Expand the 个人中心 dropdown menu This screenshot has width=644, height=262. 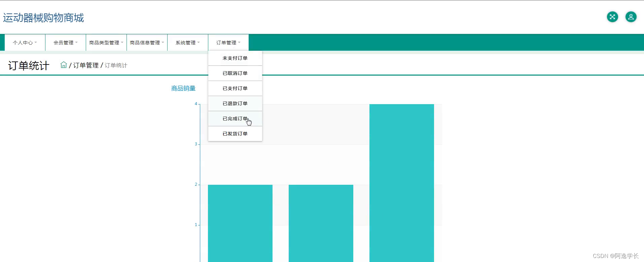(25, 43)
